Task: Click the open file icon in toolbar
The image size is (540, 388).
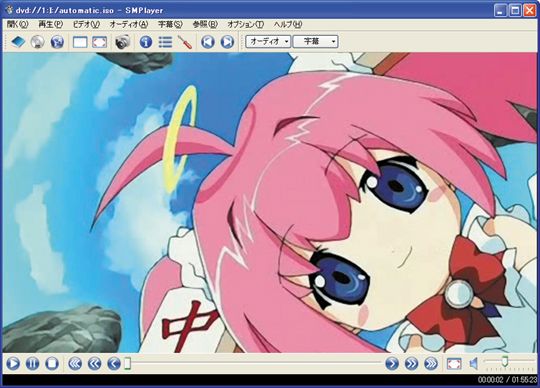Action: click(x=18, y=42)
